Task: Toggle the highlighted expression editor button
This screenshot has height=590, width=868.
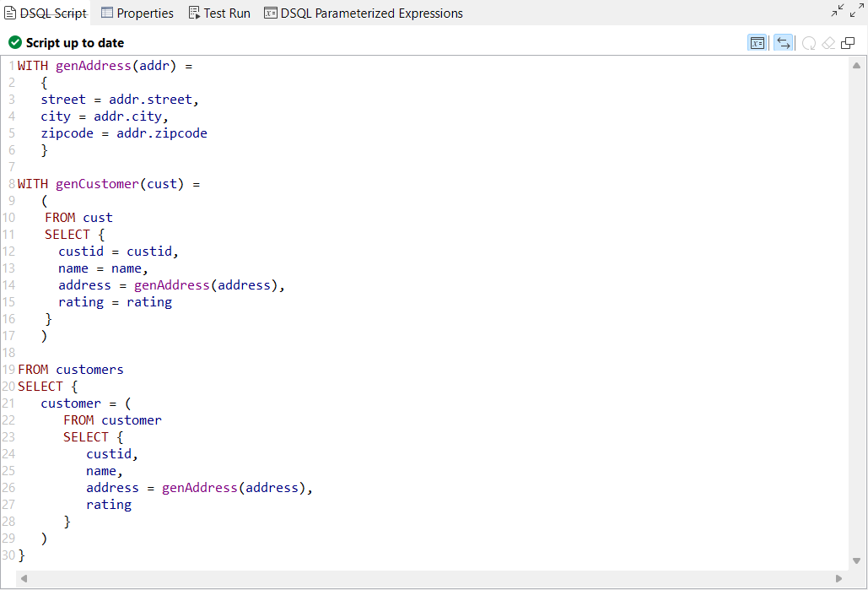Action: 757,42
